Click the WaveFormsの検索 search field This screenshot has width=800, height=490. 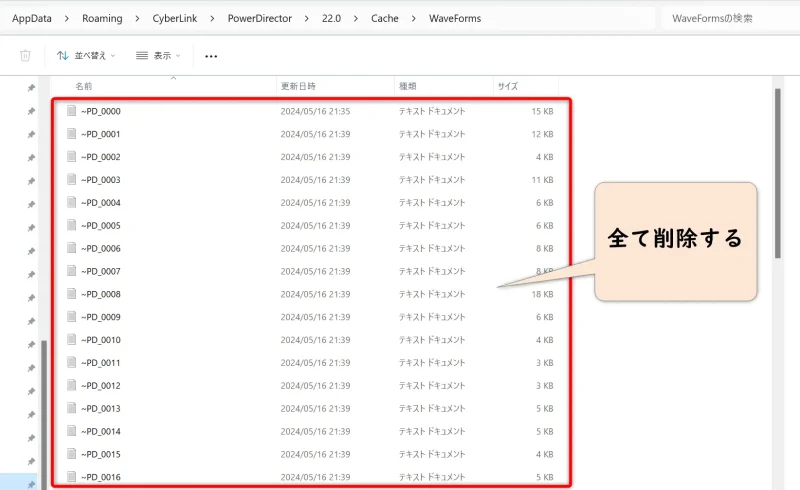pos(730,18)
